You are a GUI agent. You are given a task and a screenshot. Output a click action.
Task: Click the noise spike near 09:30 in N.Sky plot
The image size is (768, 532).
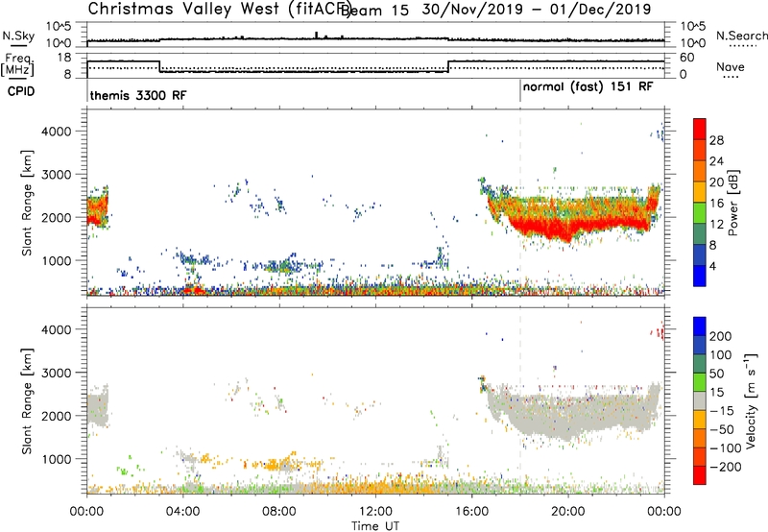(x=317, y=35)
